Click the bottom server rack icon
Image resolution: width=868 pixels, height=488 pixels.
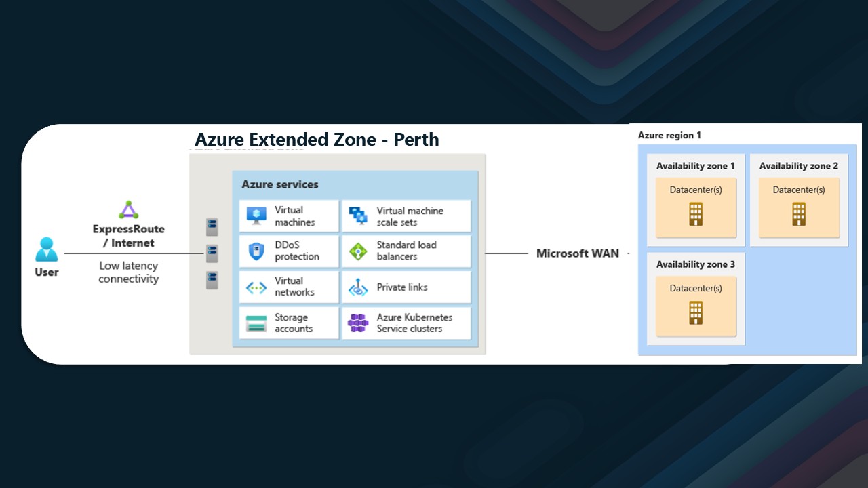212,281
